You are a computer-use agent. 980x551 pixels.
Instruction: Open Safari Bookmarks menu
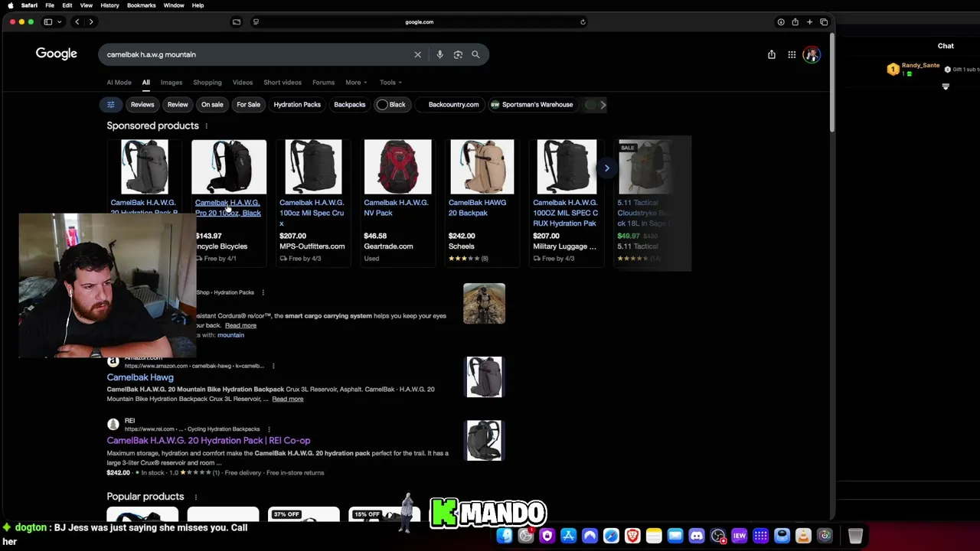point(141,5)
